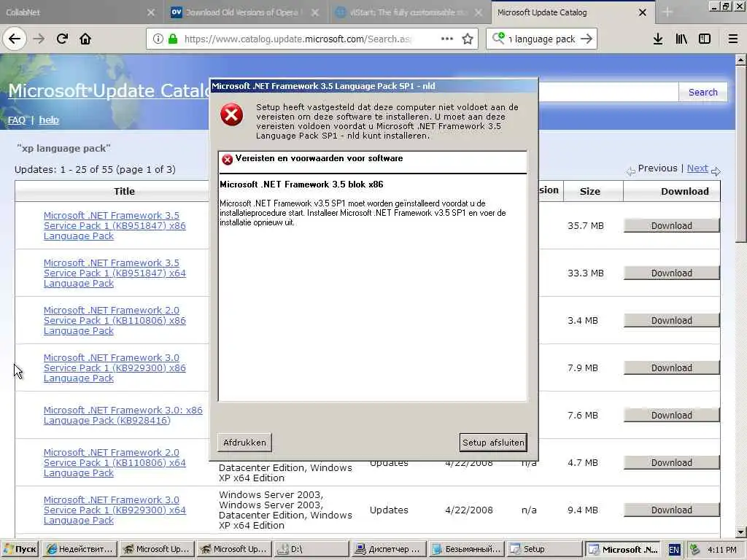Download the 7.9 MB update
This screenshot has height=560, width=747.
[x=672, y=367]
